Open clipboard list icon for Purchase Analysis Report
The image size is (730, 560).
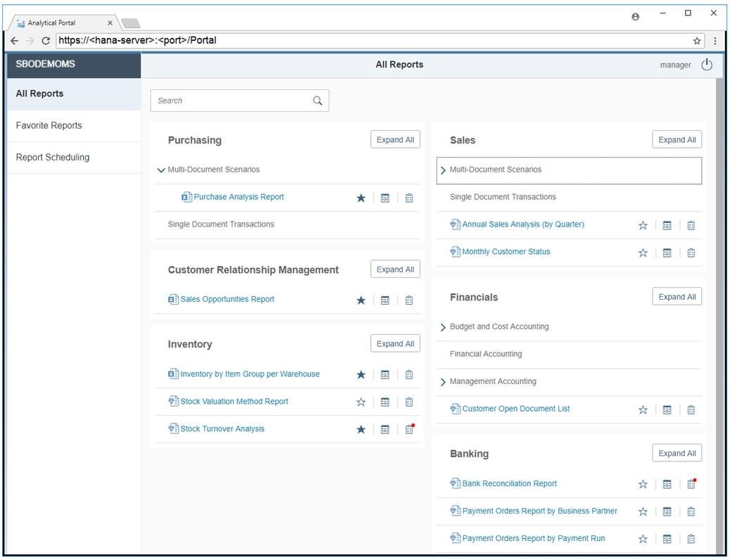point(409,198)
